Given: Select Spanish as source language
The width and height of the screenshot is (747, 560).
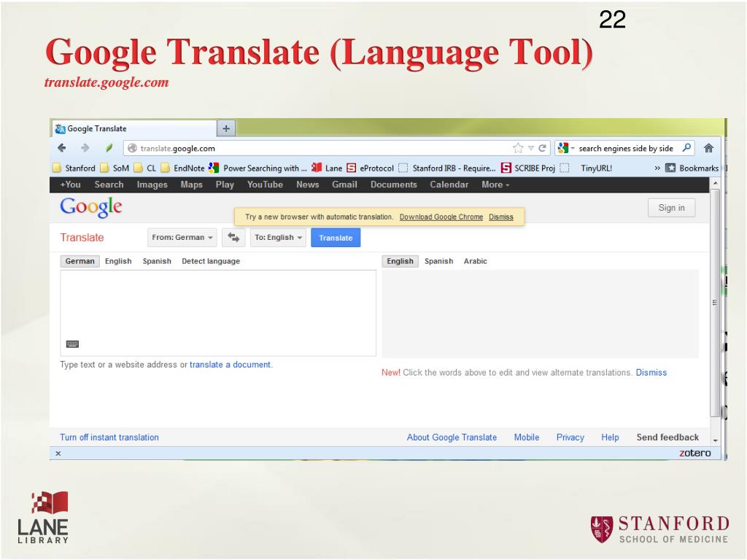Looking at the screenshot, I should [x=157, y=261].
